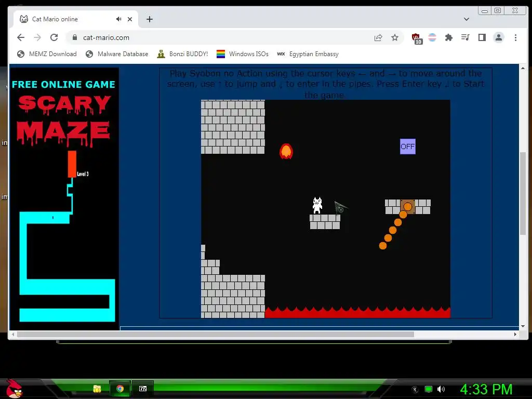Open the Egyptian Embassy bookmark

pos(308,54)
